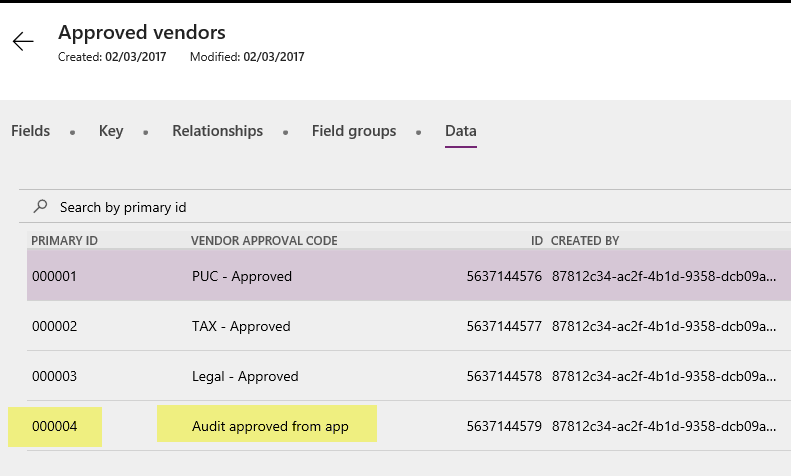
Task: Click the PUC - Approved cell
Action: tap(242, 276)
